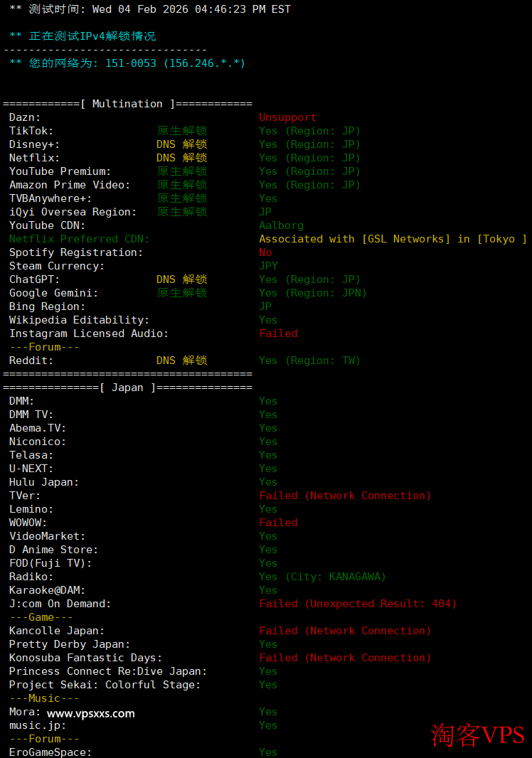Click the Dazn label

pos(25,117)
